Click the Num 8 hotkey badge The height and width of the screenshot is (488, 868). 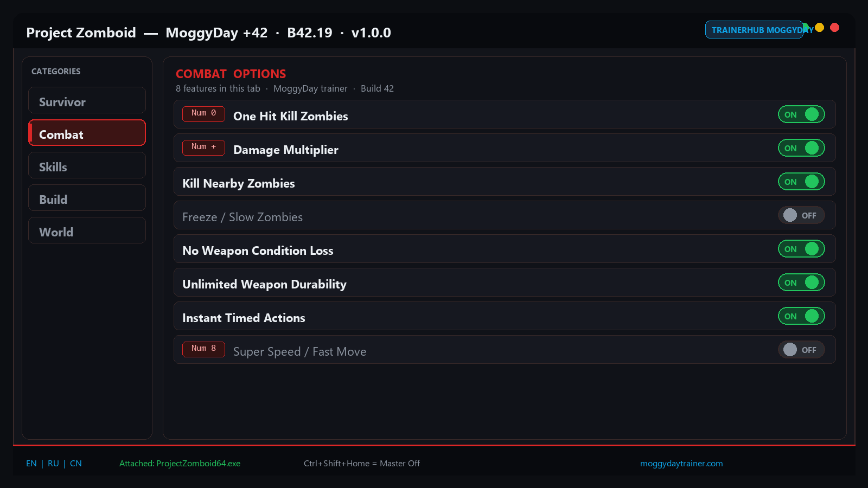tap(203, 349)
